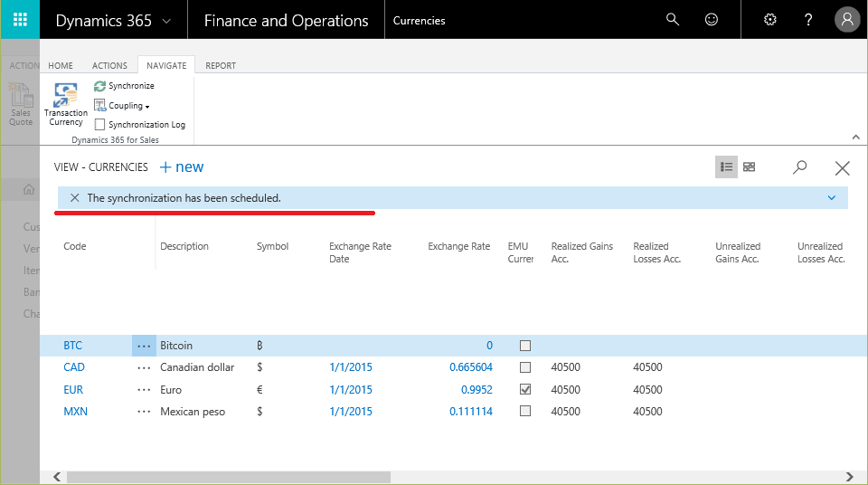Click exchange rate 0 for BTC

click(x=489, y=346)
